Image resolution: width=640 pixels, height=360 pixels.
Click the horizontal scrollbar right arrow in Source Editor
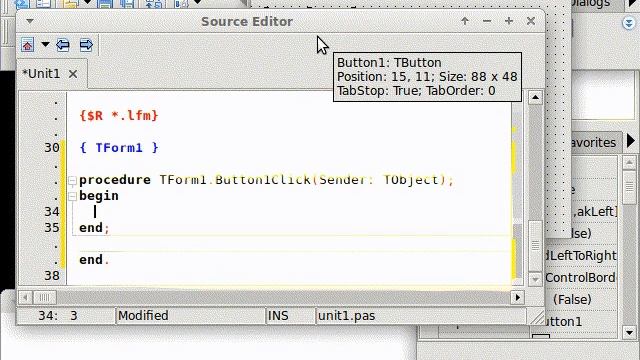pyautogui.click(x=518, y=297)
